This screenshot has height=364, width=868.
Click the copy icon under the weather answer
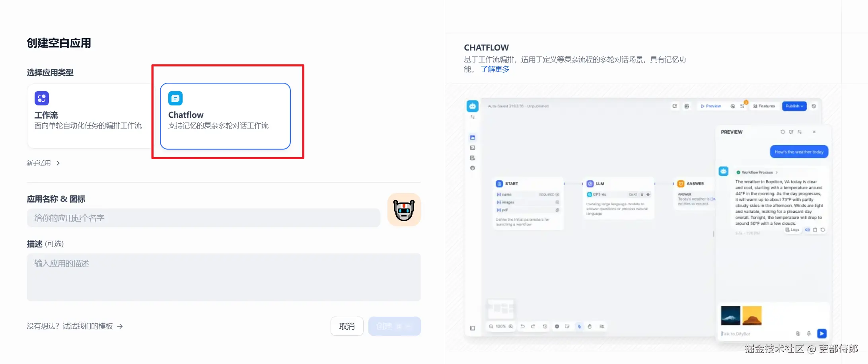click(x=815, y=230)
